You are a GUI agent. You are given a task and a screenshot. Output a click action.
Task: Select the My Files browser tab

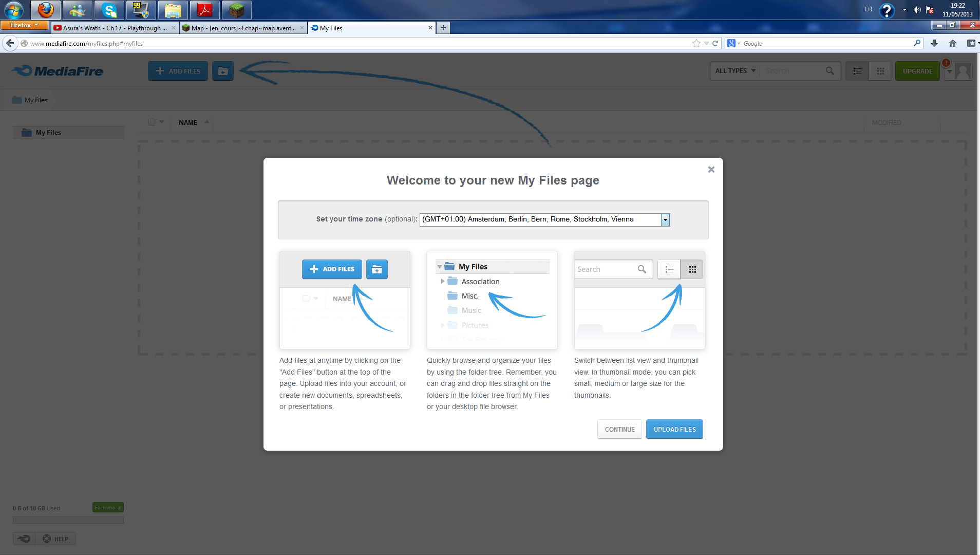pos(372,28)
